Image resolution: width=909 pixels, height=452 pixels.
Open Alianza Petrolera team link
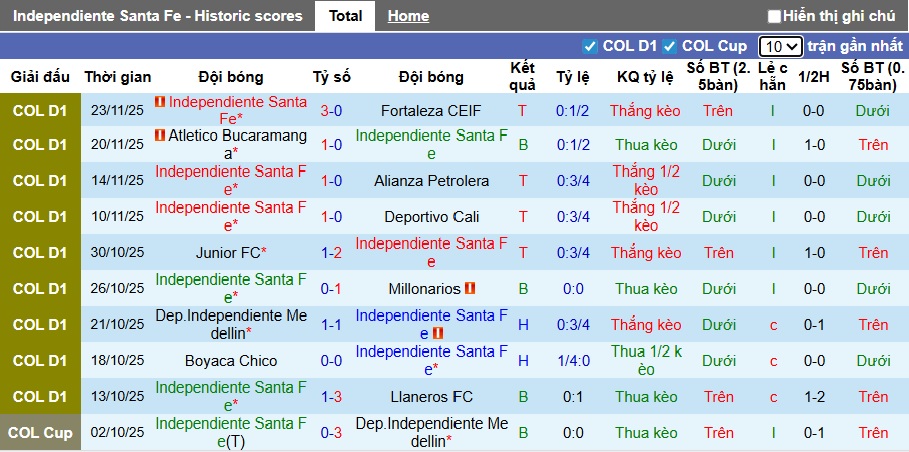(x=431, y=181)
